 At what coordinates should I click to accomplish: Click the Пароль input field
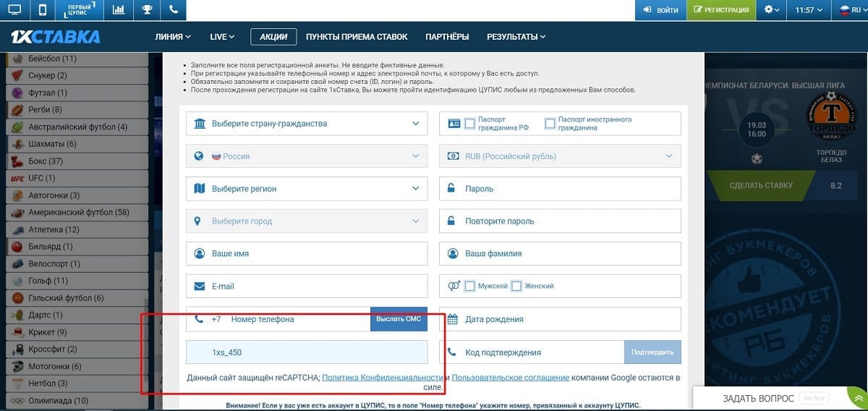[560, 189]
